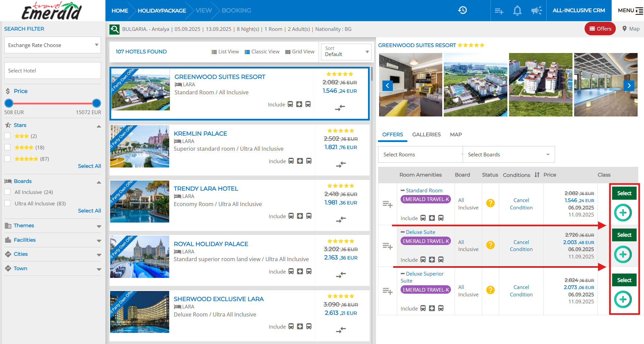Click compare arrows icon for Kremlin Palace

[340, 164]
